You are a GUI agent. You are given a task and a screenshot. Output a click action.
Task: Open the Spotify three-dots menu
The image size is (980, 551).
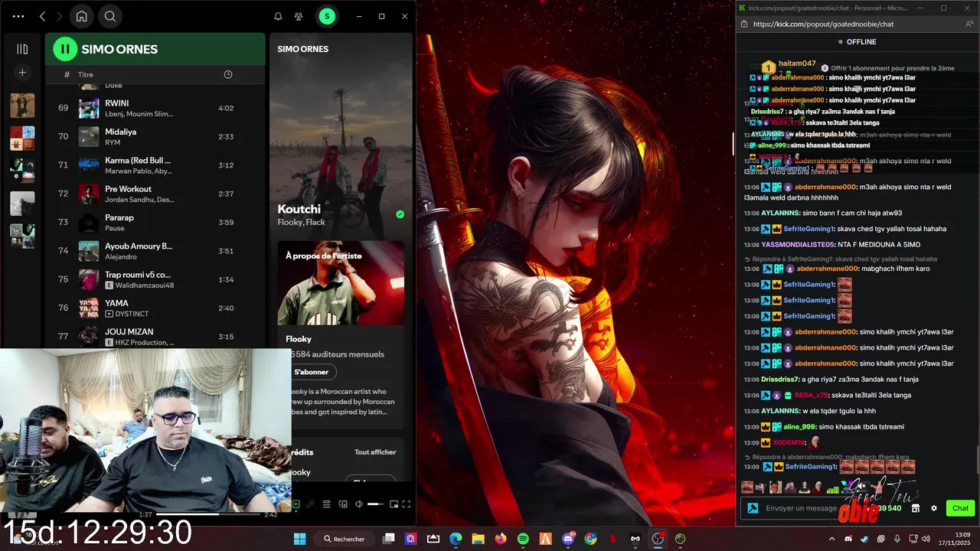[x=18, y=16]
